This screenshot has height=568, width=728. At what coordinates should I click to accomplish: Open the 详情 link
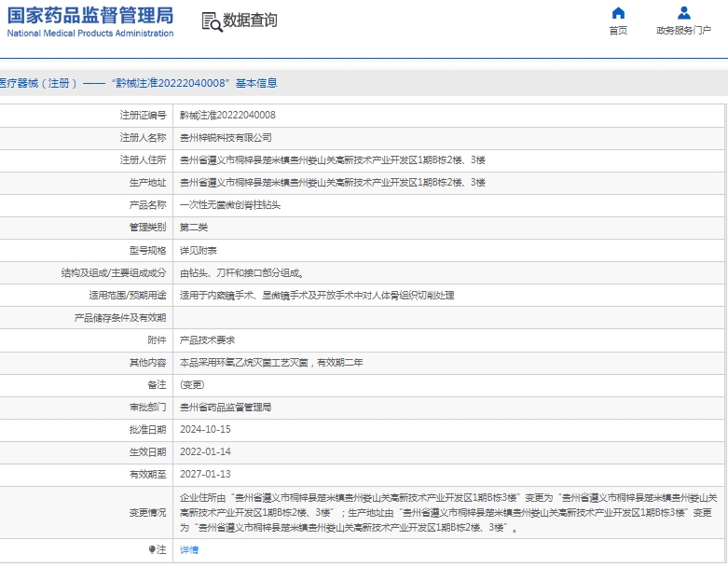point(189,549)
